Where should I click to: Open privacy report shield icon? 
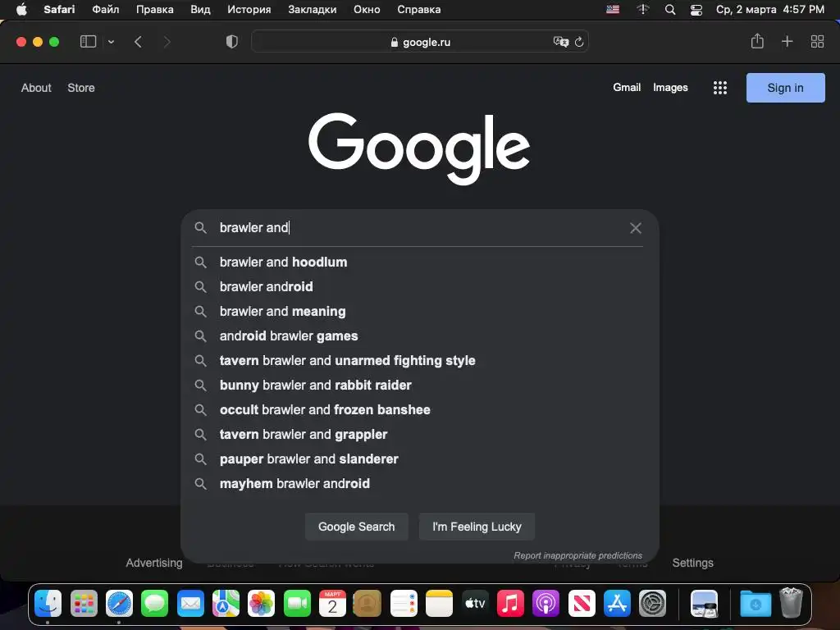pos(232,41)
